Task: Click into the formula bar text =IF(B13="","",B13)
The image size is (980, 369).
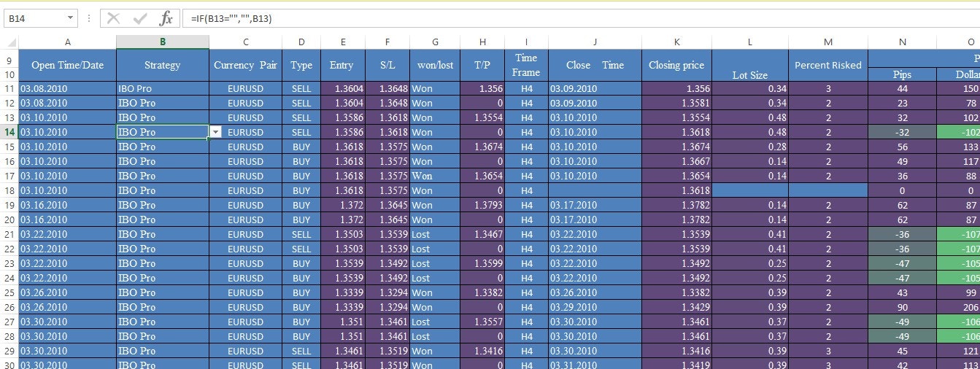Action: point(232,18)
